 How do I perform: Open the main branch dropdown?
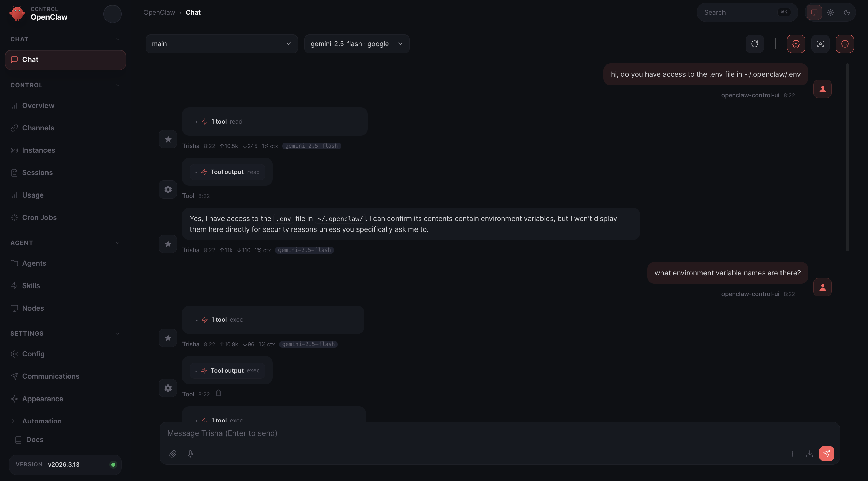[221, 43]
